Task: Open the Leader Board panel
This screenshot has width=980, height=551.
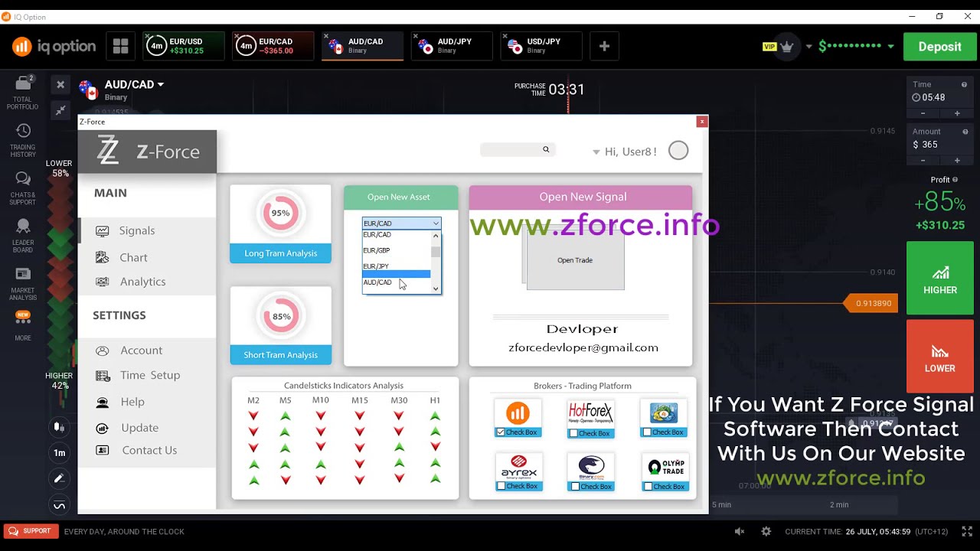Action: point(23,236)
